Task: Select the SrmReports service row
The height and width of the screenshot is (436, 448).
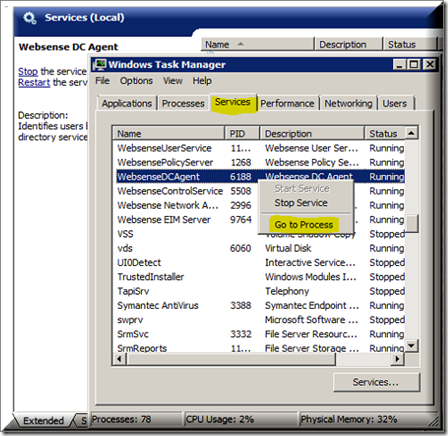Action: click(260, 348)
